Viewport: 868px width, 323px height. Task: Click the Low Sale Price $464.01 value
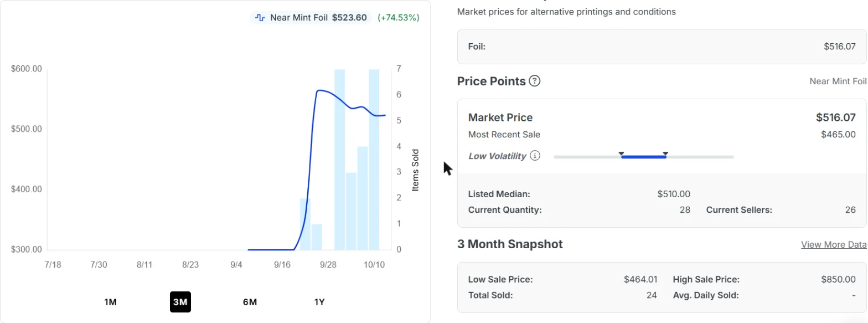(640, 279)
